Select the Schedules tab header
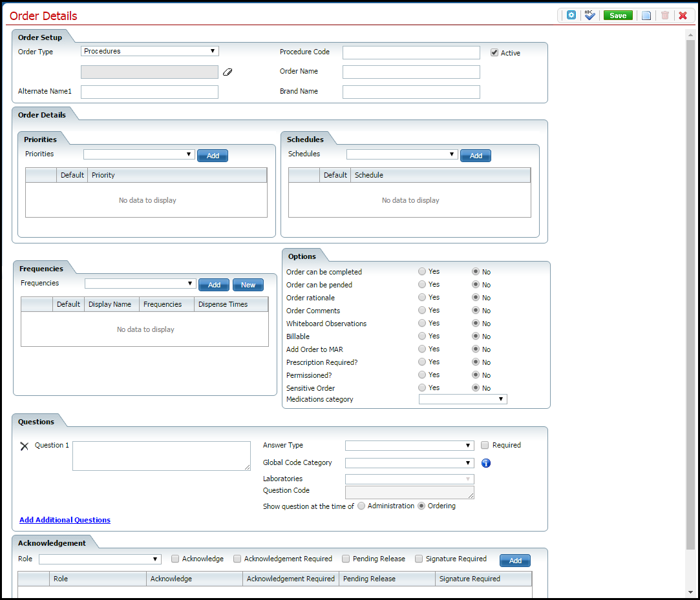The image size is (700, 600). 305,140
